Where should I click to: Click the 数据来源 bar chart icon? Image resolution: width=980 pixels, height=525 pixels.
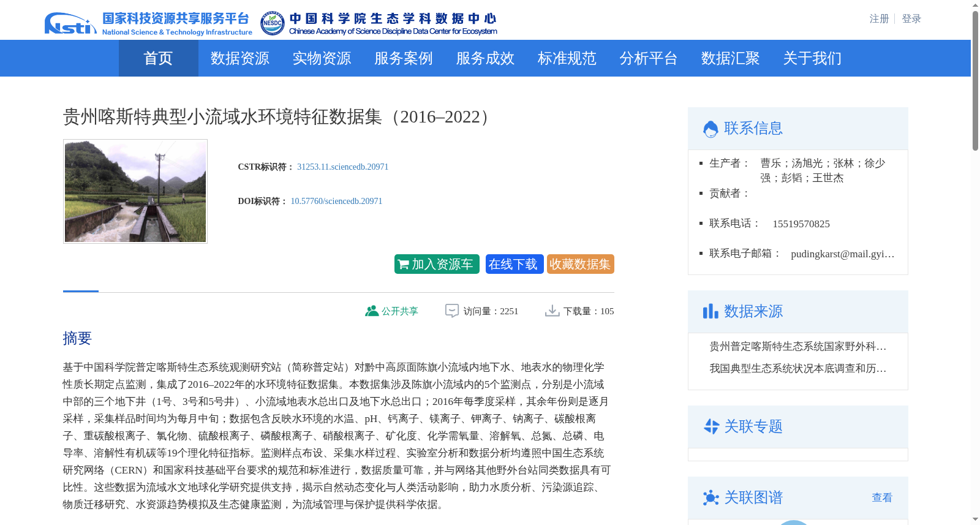(x=710, y=311)
